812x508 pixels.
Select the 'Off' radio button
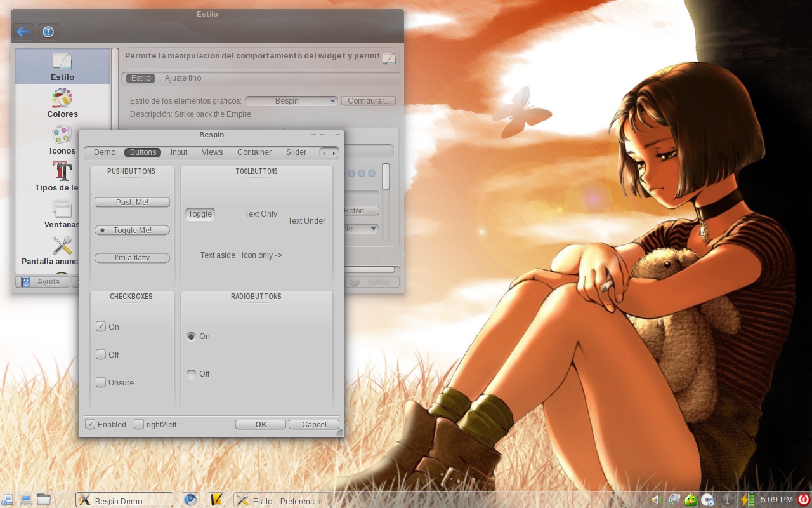[x=192, y=374]
